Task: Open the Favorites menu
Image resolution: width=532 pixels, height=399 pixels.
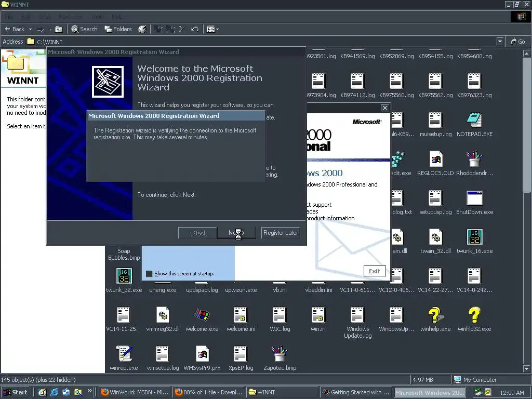Action: (70, 17)
